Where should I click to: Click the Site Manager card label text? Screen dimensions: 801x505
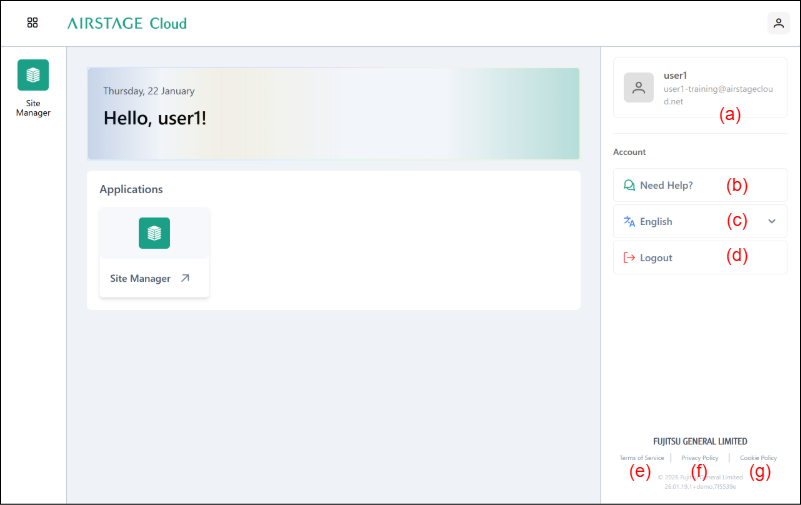point(140,279)
